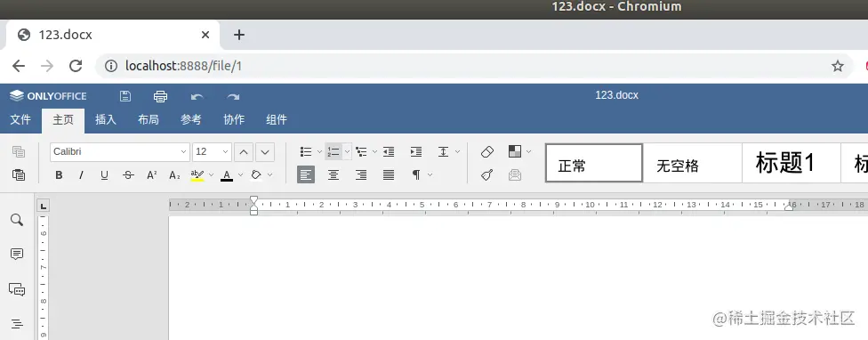
Task: Select the 标题1 heading style
Action: pos(792,163)
